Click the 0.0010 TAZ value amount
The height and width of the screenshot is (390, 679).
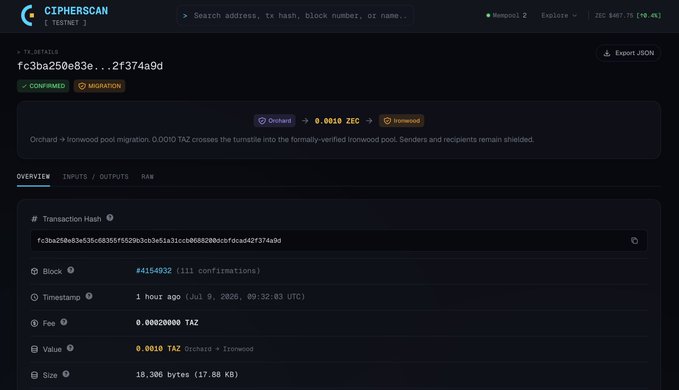click(158, 348)
